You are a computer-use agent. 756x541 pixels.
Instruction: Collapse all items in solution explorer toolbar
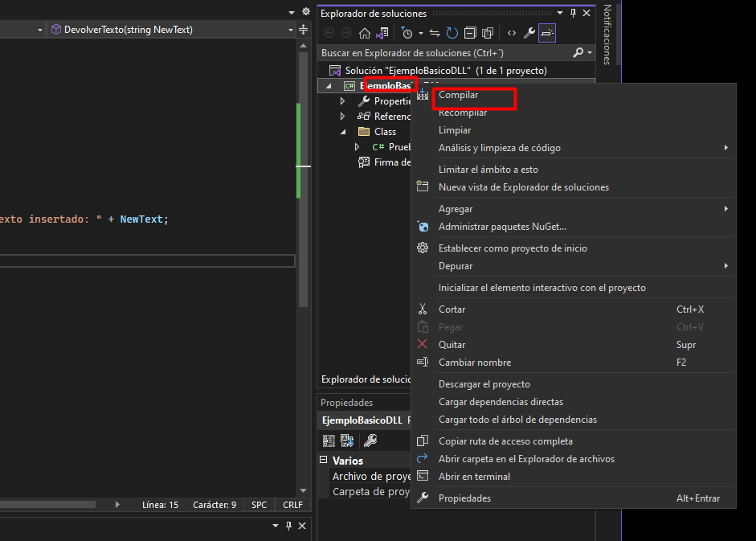click(x=470, y=33)
